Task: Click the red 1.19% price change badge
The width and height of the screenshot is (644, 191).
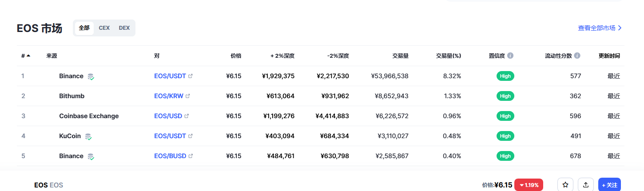Action: pyautogui.click(x=529, y=185)
